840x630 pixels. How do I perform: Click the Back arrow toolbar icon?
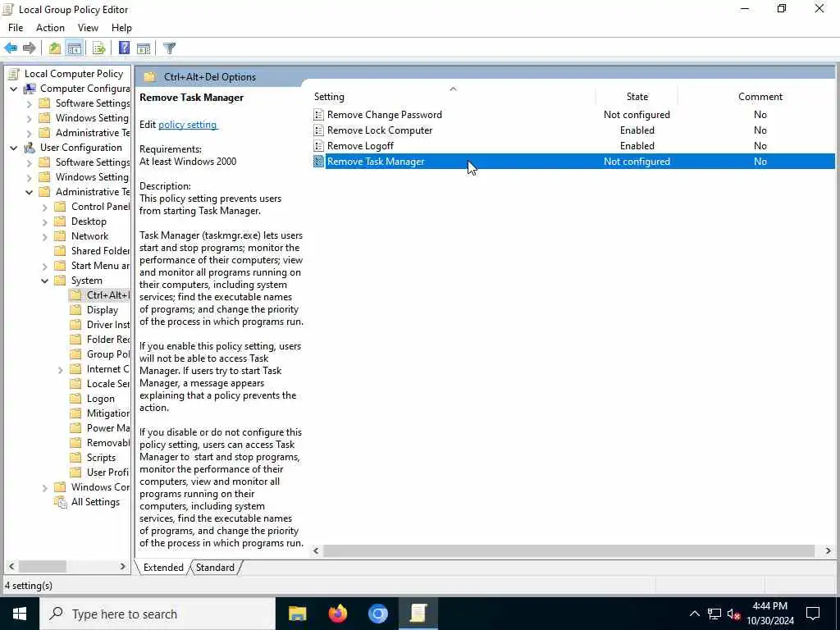(11, 48)
